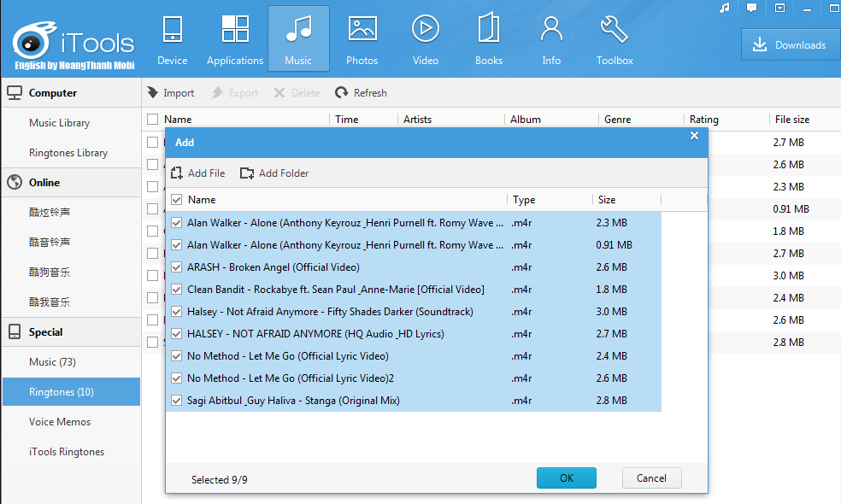Cancel the Add dialog
Viewport: 841px width, 504px height.
pos(651,478)
